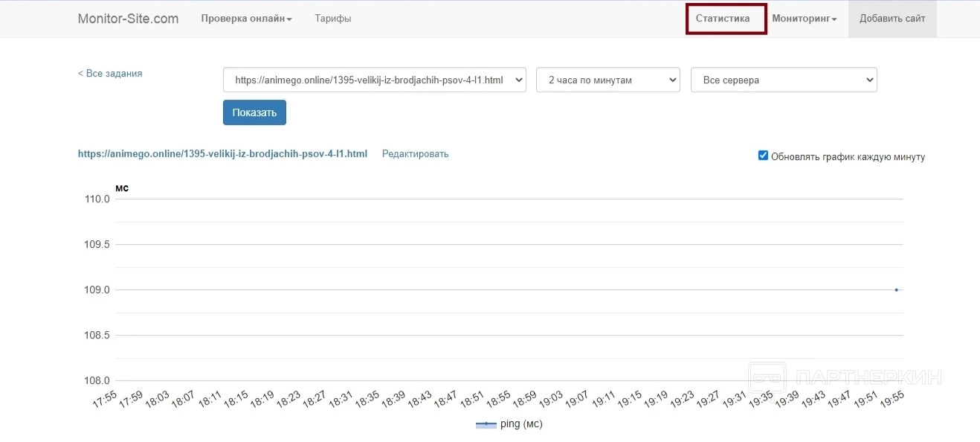Viewport: 980px width, 442px height.
Task: Toggle the ping (мс) legend icon
Action: point(486,424)
